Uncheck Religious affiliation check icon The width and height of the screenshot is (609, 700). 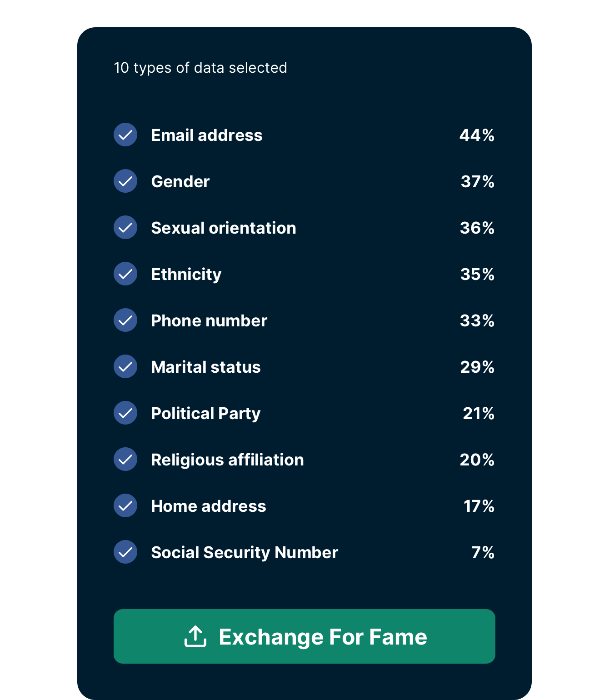125,459
